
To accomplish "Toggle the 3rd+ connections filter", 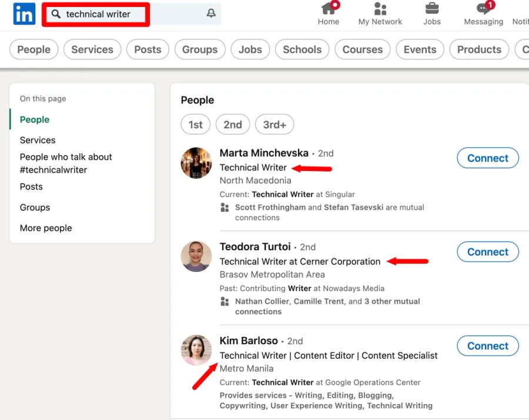I will (x=274, y=124).
